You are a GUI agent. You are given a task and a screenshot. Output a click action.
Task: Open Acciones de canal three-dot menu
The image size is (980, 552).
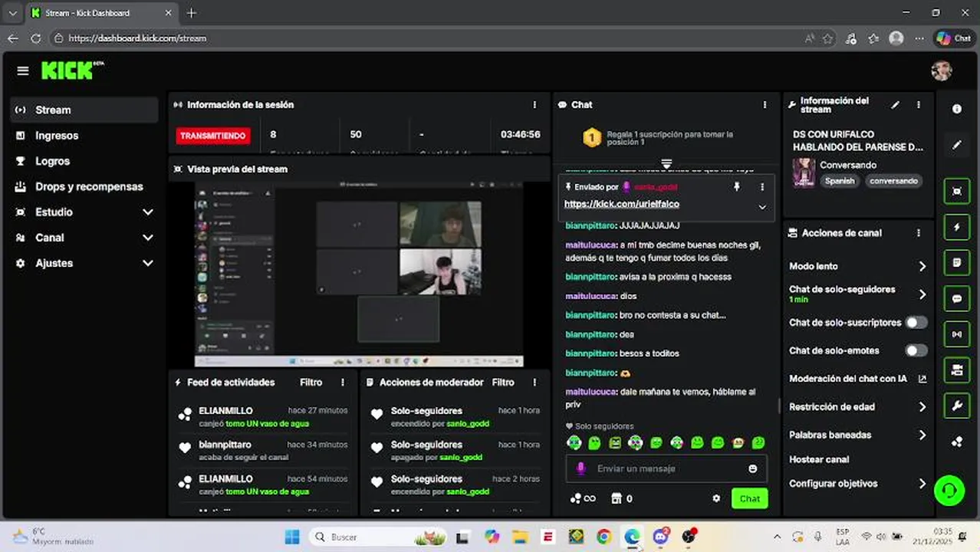(918, 233)
